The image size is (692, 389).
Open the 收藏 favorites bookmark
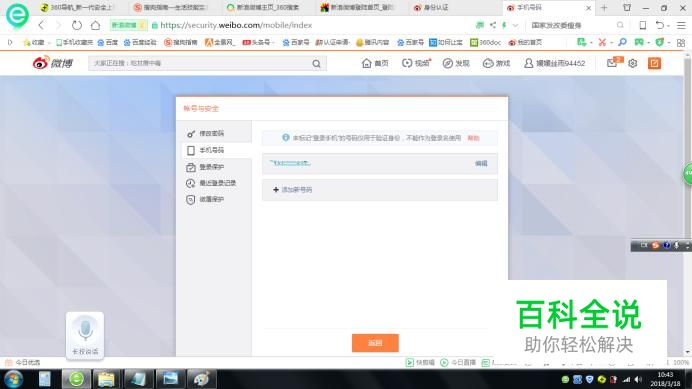coord(34,42)
